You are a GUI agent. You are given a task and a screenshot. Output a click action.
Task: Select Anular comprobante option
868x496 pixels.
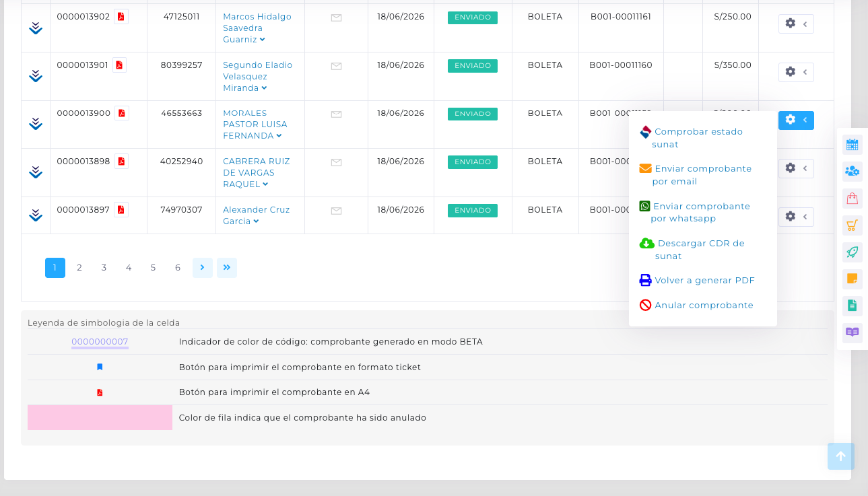tap(696, 305)
